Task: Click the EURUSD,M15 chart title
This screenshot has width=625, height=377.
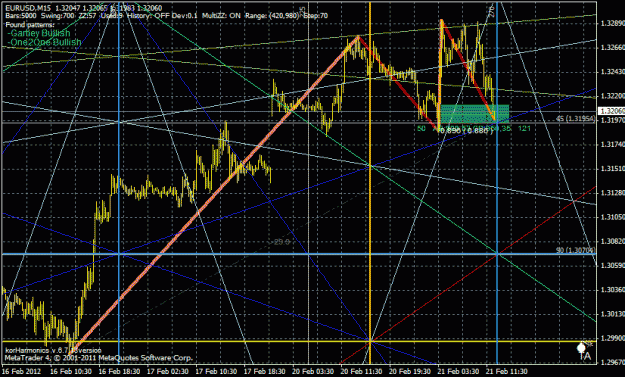Action: pos(28,8)
